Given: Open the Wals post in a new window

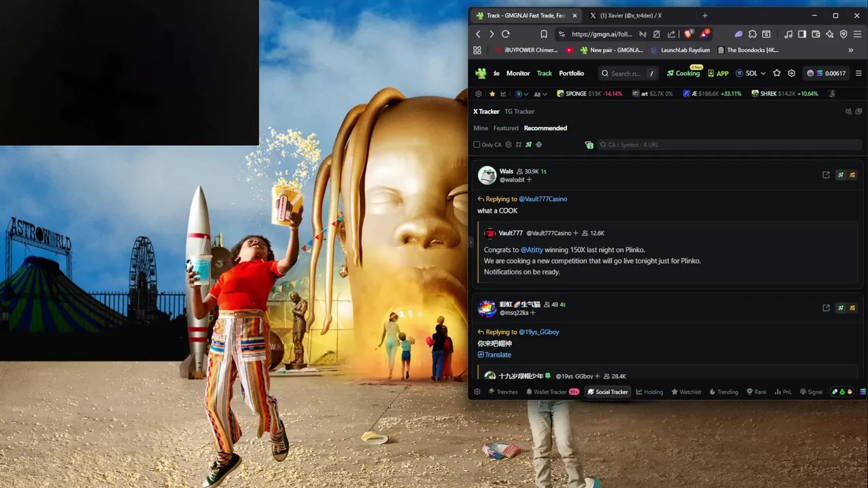Looking at the screenshot, I should tap(826, 175).
